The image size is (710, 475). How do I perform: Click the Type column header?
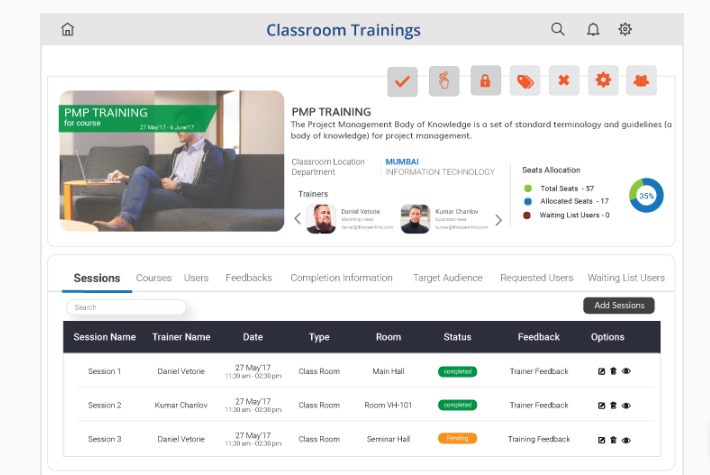coord(319,337)
